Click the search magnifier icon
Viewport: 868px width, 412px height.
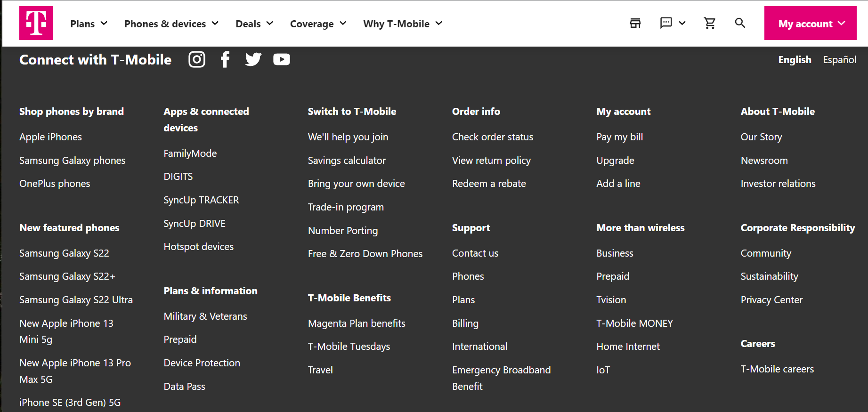click(740, 23)
